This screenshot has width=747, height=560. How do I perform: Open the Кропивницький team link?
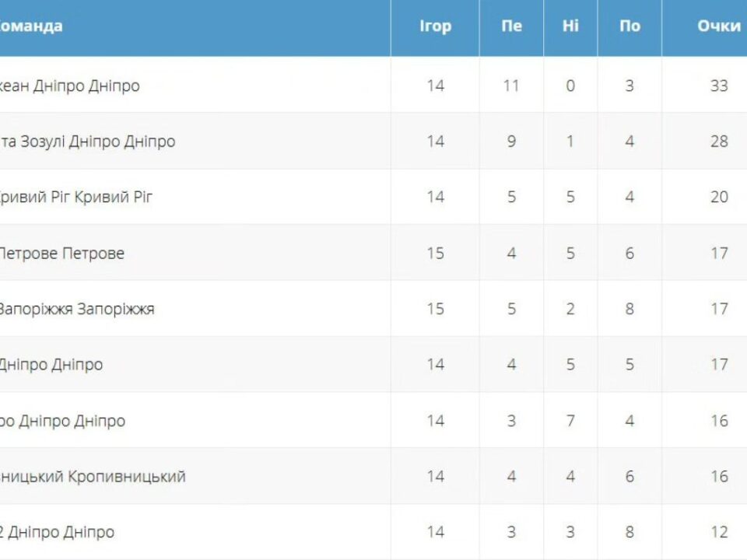coord(93,476)
